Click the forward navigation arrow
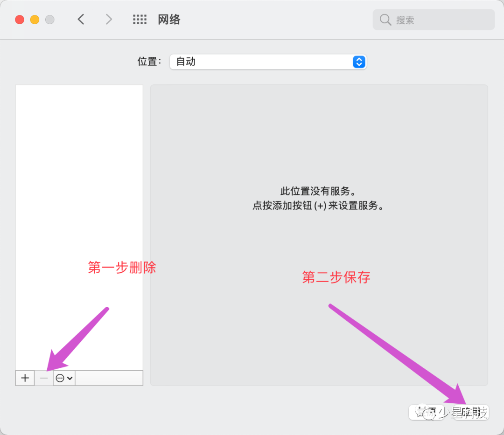The height and width of the screenshot is (435, 504). (x=108, y=19)
